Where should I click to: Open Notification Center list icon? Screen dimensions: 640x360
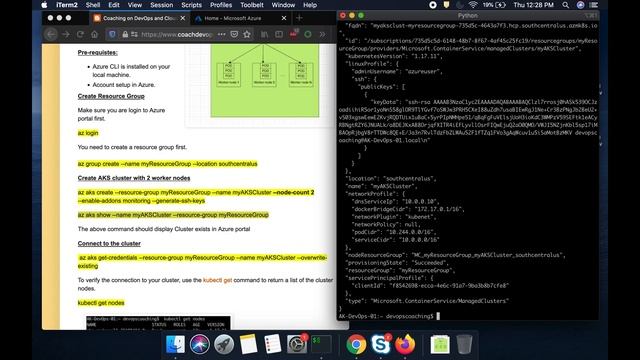[594, 5]
